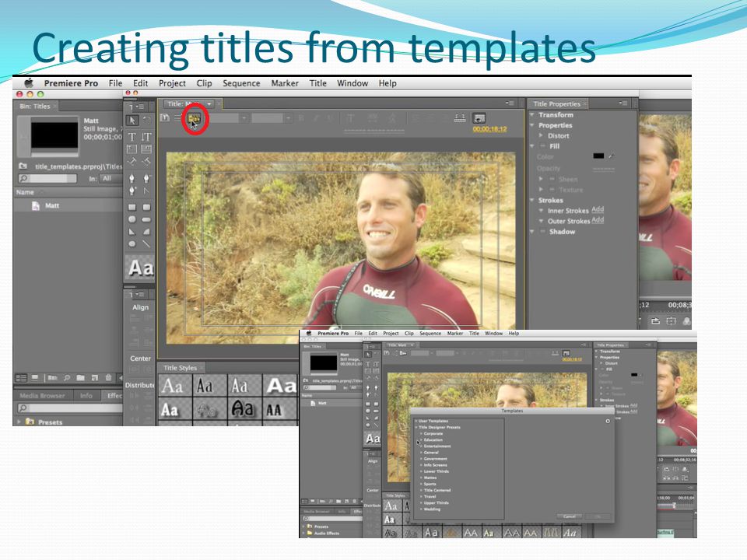Collapse the Properties section in large Title Properties
This screenshot has height=560, width=747.
tap(532, 125)
